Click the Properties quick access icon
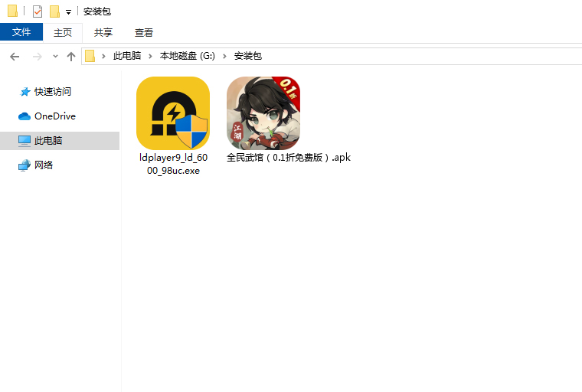 click(x=38, y=11)
